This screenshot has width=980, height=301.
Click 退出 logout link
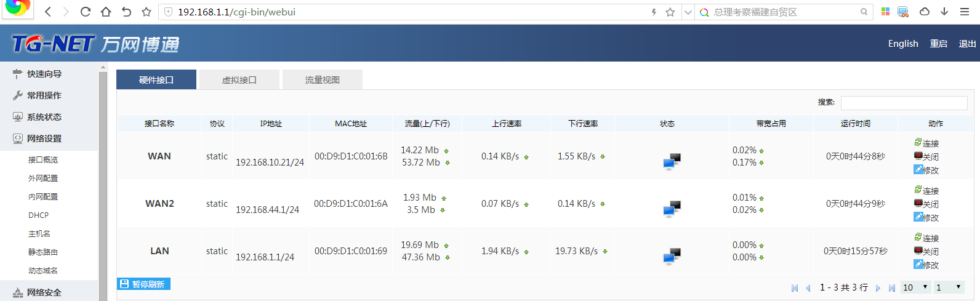click(x=967, y=44)
